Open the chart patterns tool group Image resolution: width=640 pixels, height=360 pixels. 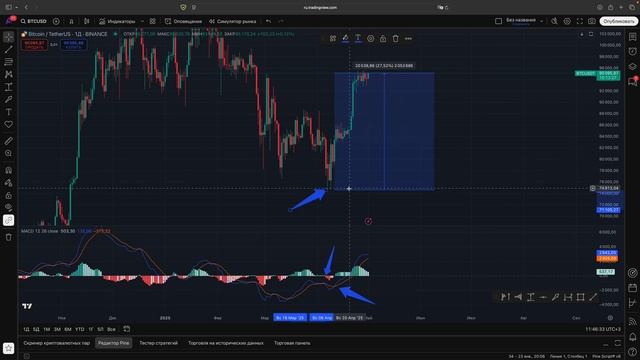9,74
